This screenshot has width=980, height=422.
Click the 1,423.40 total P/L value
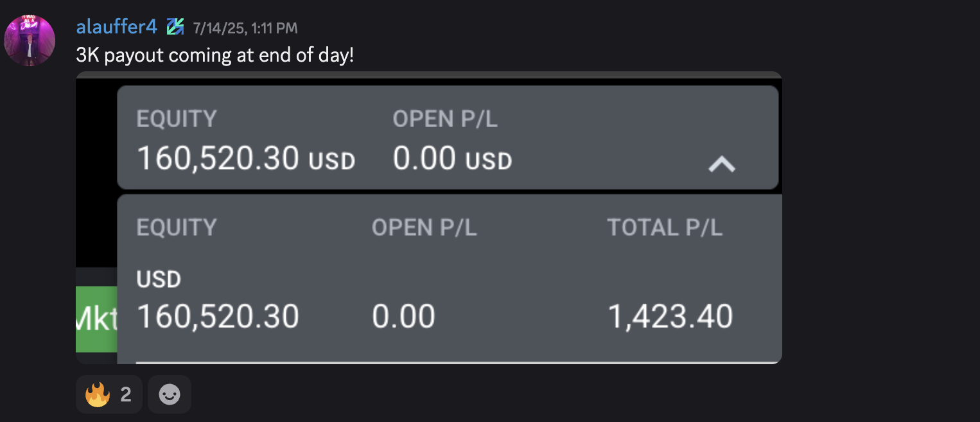coord(670,317)
